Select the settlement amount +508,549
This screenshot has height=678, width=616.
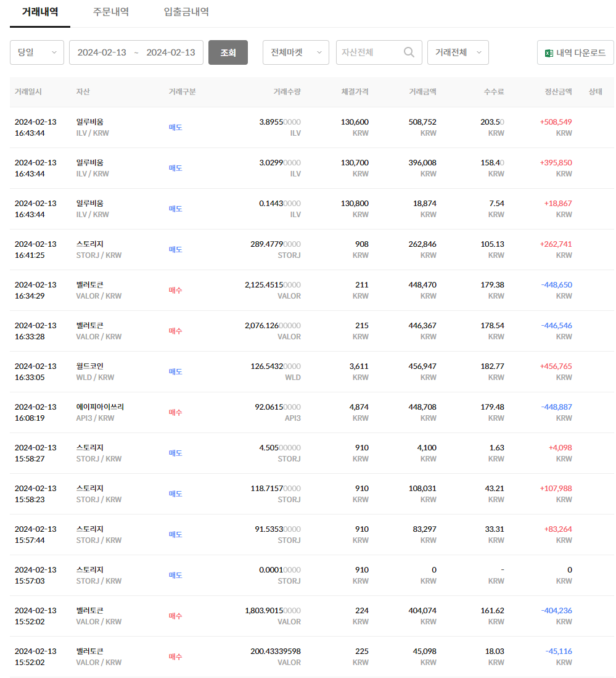556,122
